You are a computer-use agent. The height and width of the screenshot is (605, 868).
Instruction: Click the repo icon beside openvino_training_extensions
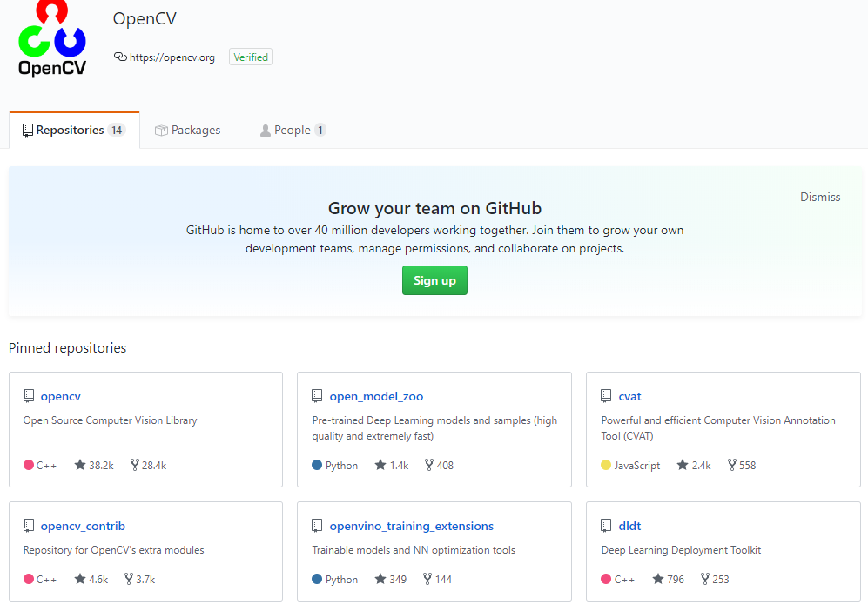click(x=317, y=525)
